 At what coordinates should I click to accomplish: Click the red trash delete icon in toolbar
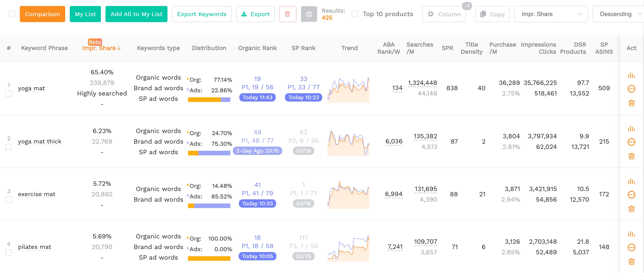pos(287,14)
